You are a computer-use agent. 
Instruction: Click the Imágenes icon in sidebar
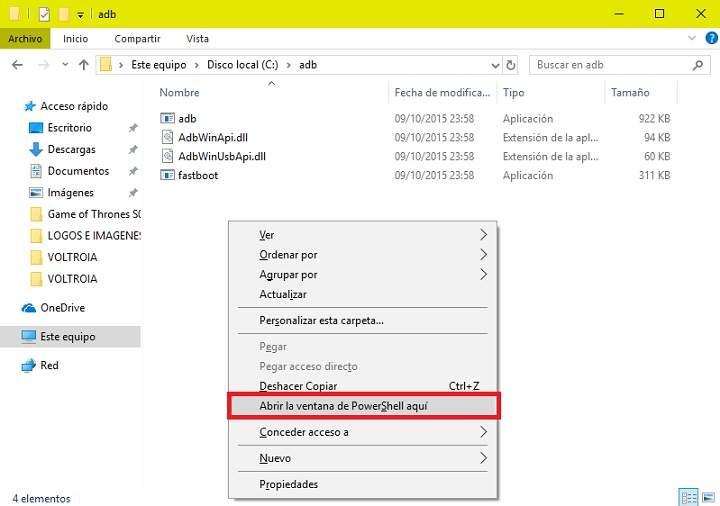point(36,192)
